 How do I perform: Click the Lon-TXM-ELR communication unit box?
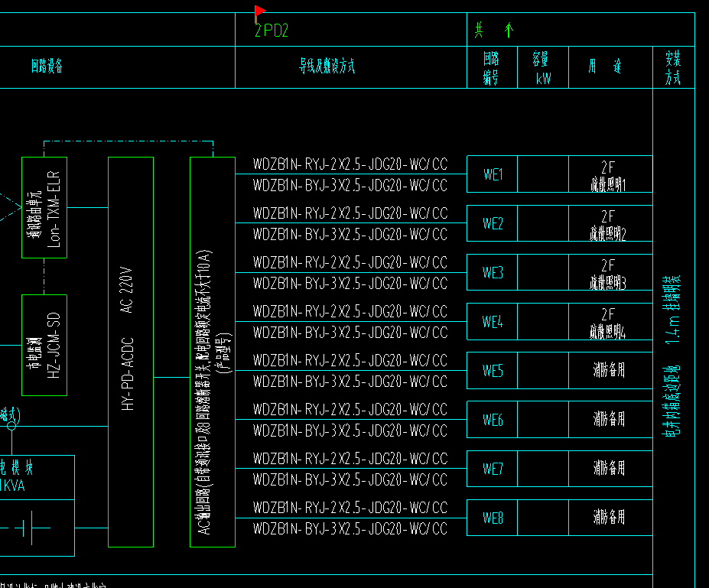pos(44,207)
